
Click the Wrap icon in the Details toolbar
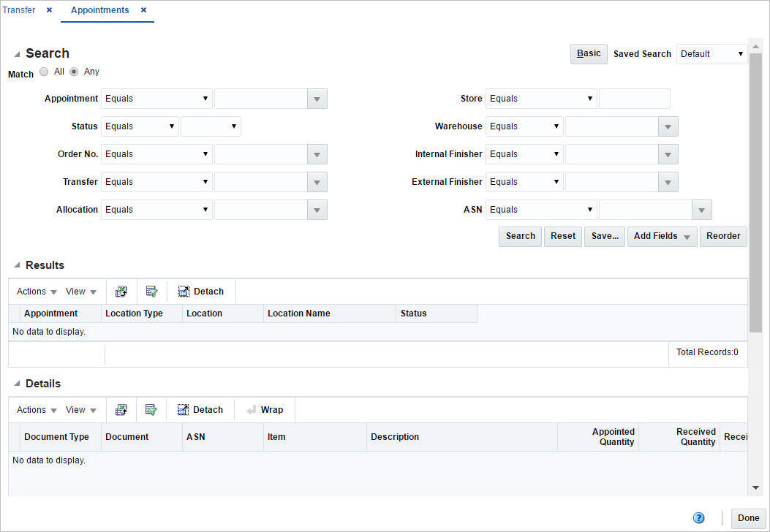click(264, 409)
